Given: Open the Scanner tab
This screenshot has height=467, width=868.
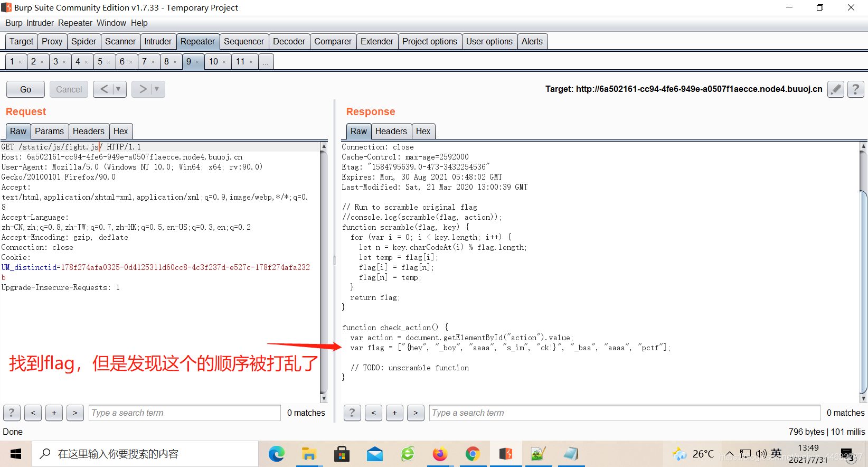Looking at the screenshot, I should [x=120, y=41].
